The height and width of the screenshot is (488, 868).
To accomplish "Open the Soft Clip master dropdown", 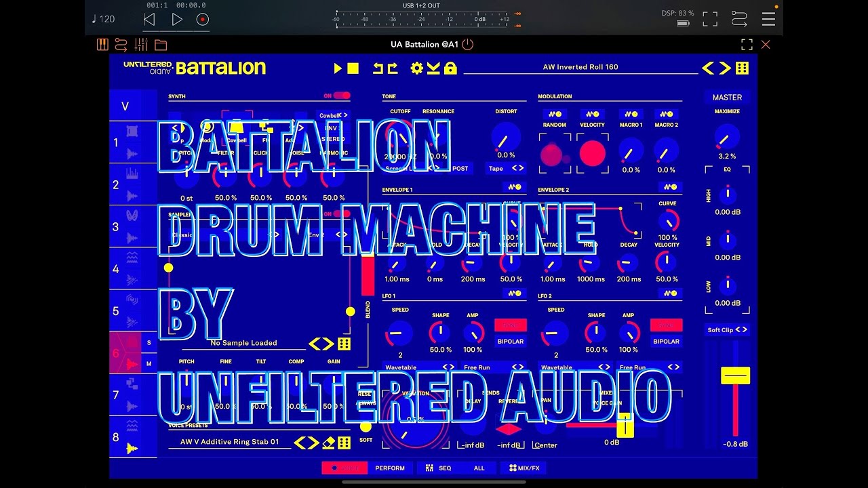I will point(727,330).
